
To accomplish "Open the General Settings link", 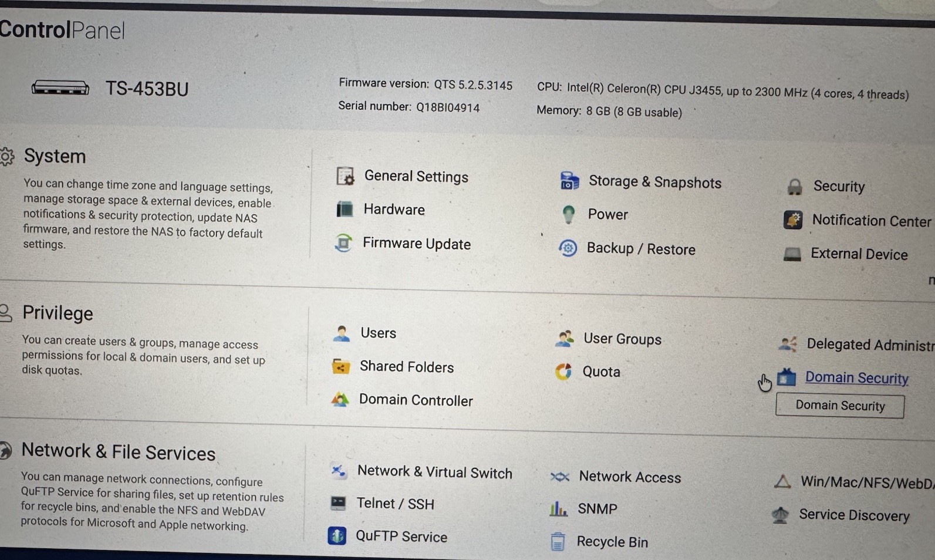I will pos(416,177).
